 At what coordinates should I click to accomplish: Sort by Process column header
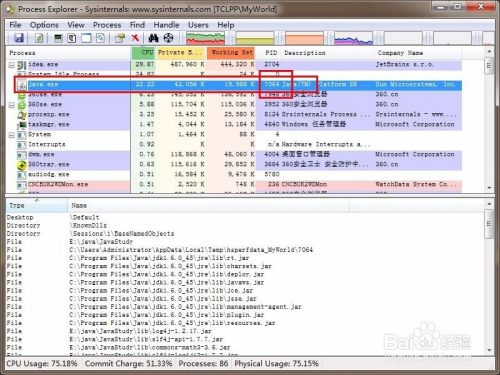(x=68, y=53)
